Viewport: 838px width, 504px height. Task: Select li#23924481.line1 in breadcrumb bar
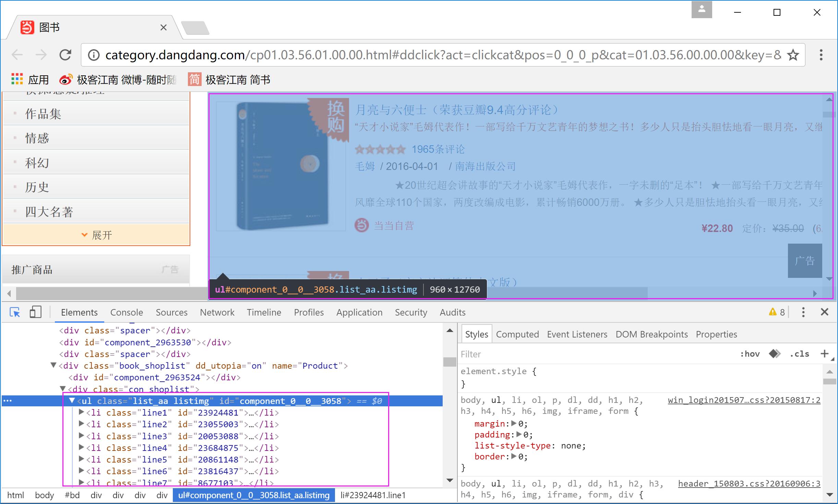tap(373, 495)
